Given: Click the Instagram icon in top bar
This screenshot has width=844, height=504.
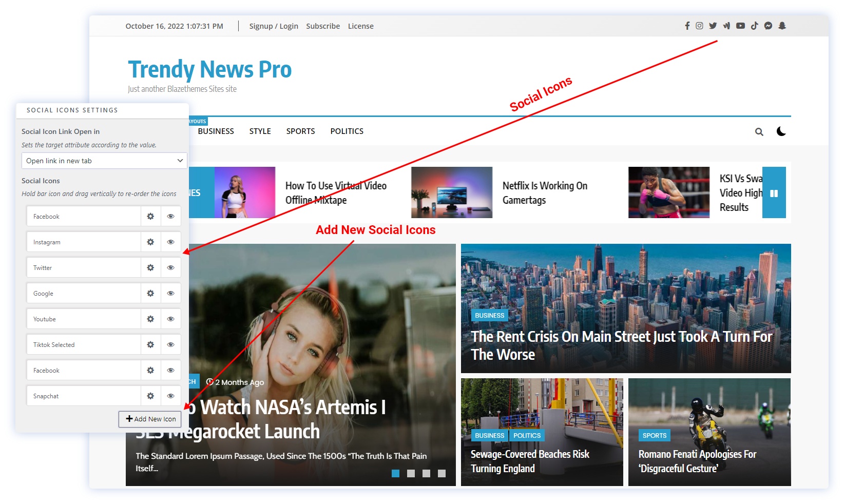Looking at the screenshot, I should (x=699, y=26).
